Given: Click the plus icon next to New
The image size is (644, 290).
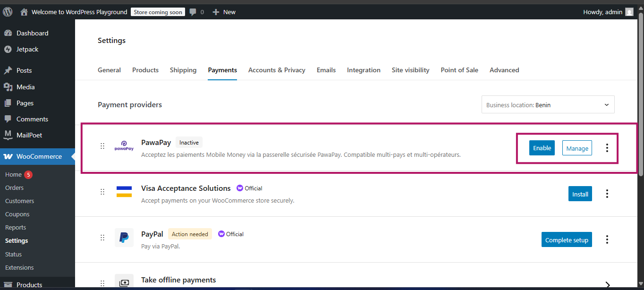Looking at the screenshot, I should click(216, 12).
